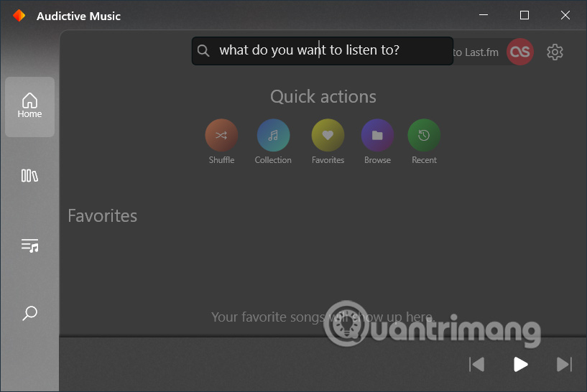587x392 pixels.
Task: Open the Home tab in sidebar
Action: 29,106
